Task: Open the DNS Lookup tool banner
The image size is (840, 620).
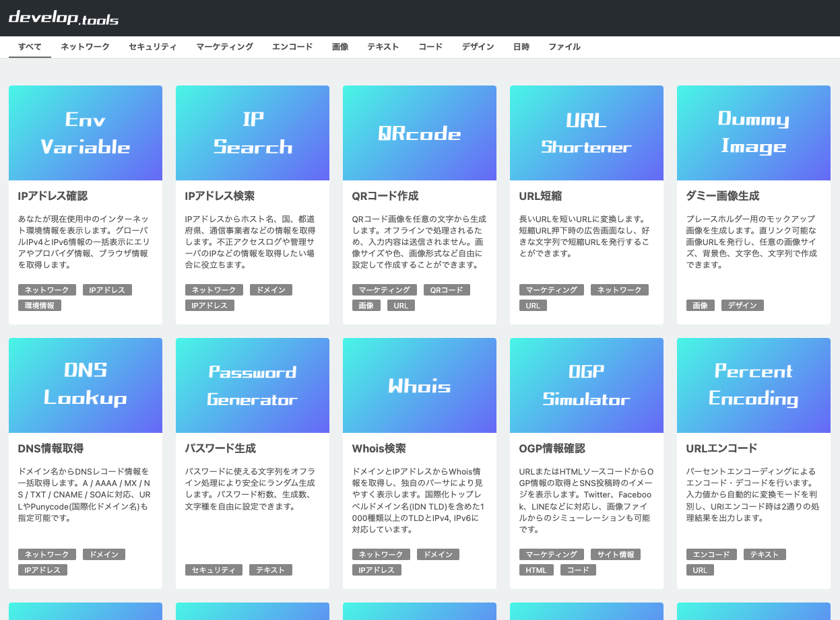Action: click(x=85, y=385)
